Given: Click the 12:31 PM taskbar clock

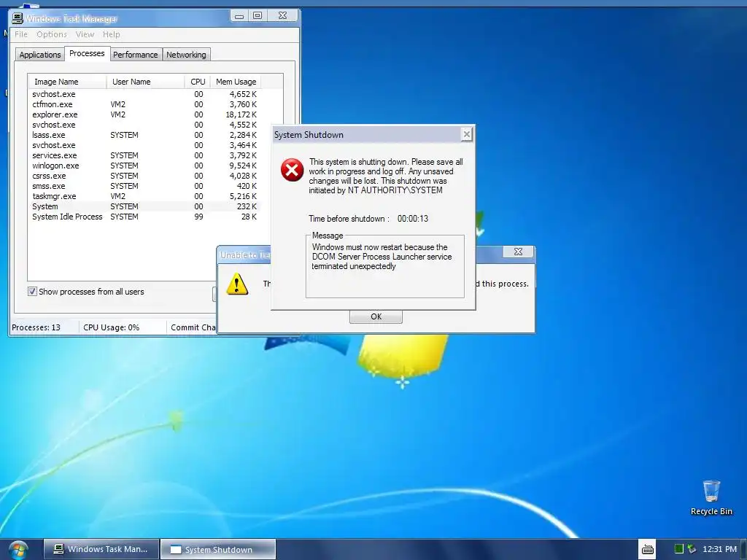Looking at the screenshot, I should click(719, 549).
